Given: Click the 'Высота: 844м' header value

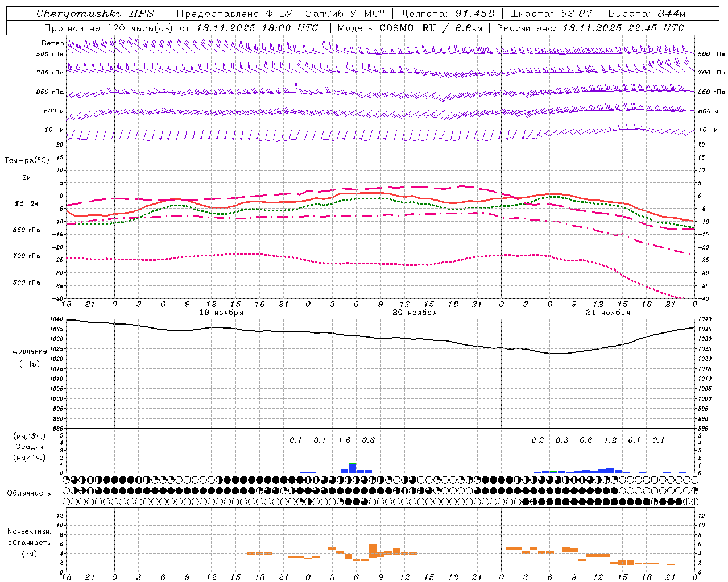Looking at the screenshot, I should (x=647, y=14).
